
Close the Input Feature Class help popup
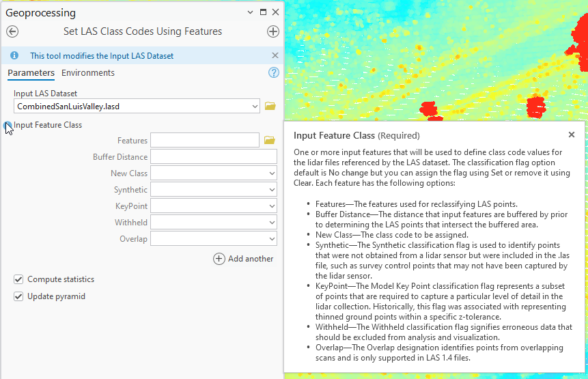(571, 135)
